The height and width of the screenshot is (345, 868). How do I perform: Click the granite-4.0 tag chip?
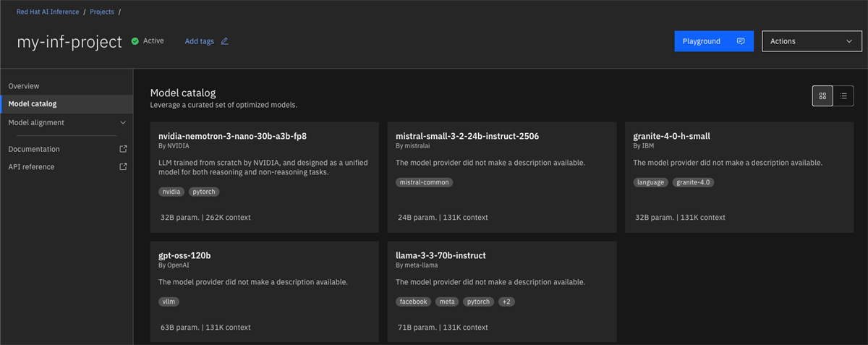693,182
